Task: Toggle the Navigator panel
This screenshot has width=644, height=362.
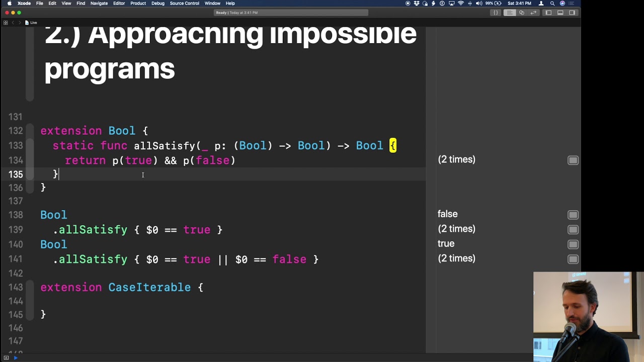Action: 548,13
